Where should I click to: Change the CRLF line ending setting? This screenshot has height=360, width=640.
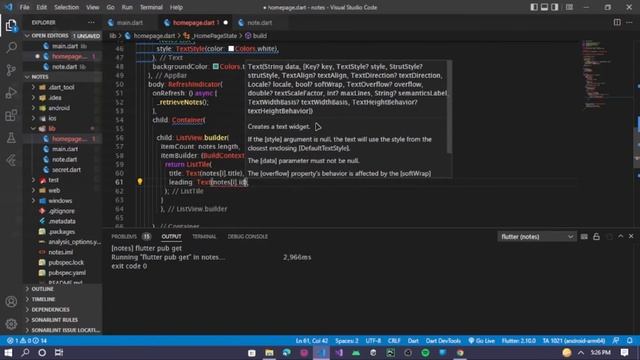pyautogui.click(x=394, y=340)
